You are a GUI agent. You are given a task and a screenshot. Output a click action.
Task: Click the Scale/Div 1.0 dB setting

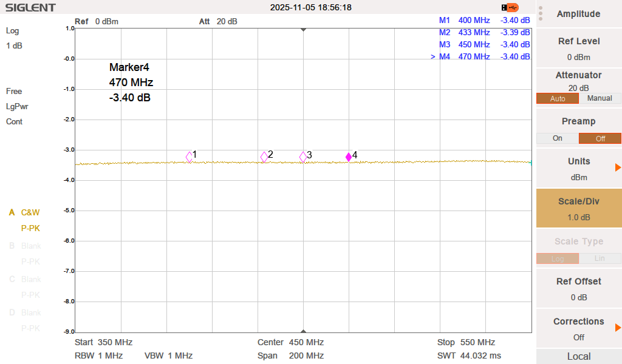579,209
